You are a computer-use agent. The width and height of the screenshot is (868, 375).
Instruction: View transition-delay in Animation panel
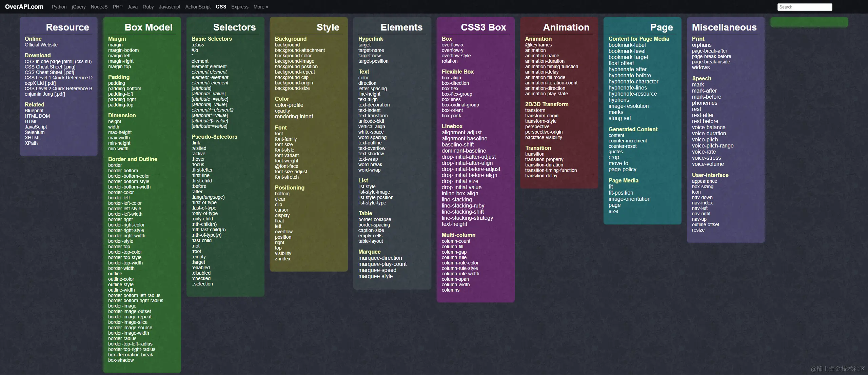(x=541, y=176)
